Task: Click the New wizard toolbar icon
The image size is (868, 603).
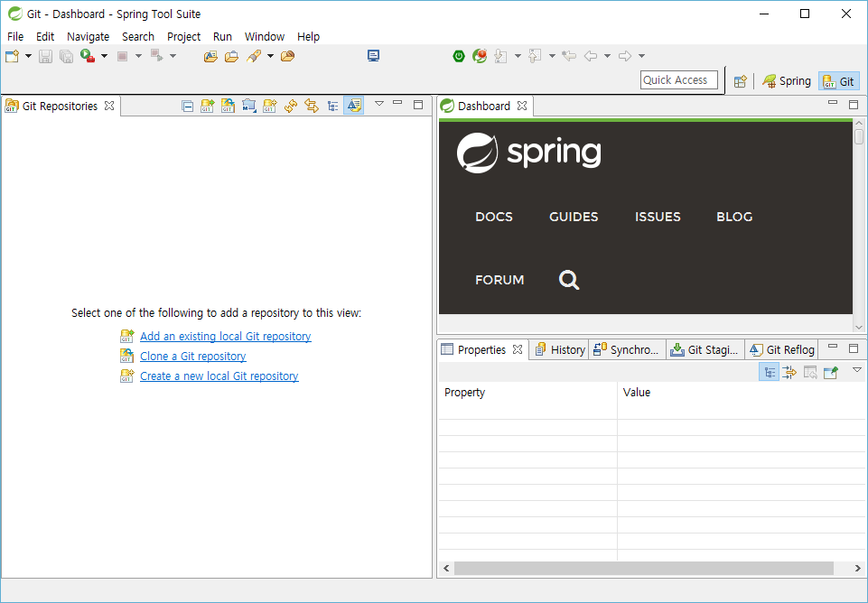Action: pos(12,56)
